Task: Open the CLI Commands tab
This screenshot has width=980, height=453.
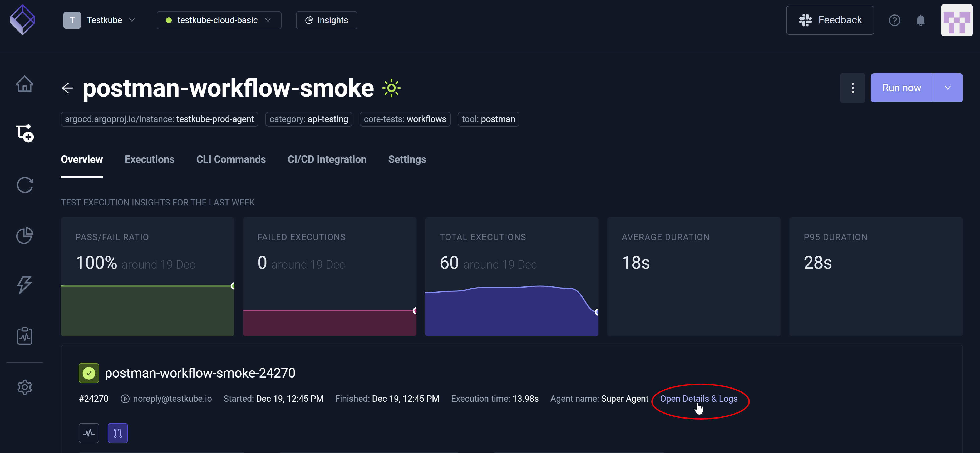Action: coord(231,159)
